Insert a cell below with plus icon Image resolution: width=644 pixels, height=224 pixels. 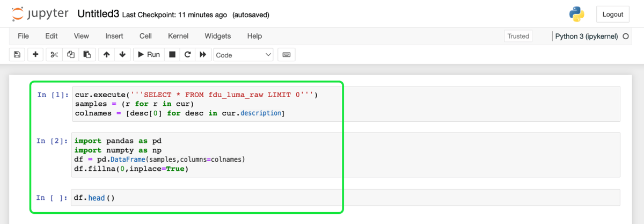[35, 54]
